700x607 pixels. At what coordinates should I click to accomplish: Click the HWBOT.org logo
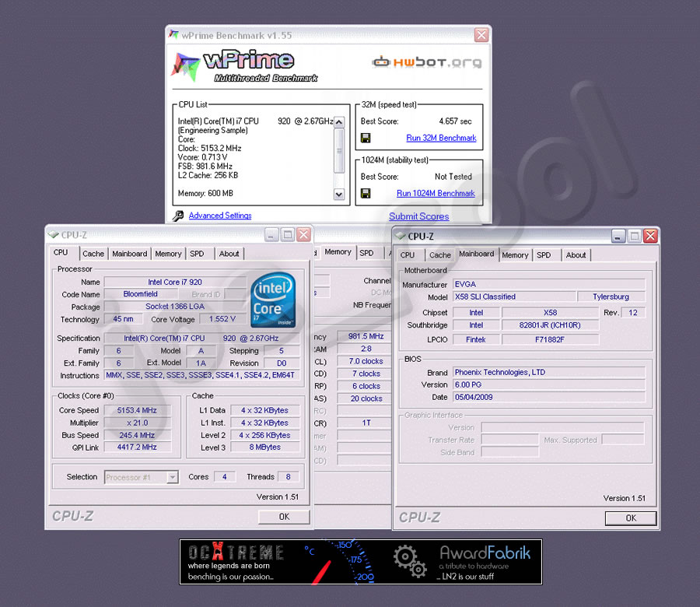tap(427, 62)
